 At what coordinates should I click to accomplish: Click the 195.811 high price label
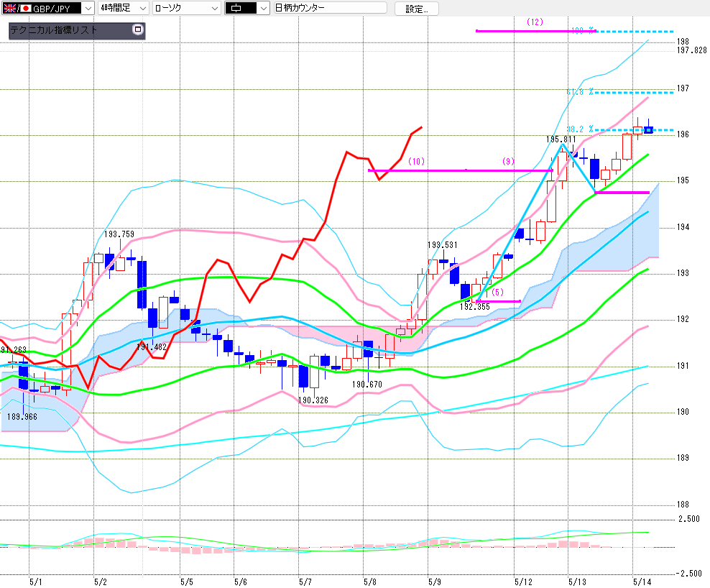(x=561, y=139)
